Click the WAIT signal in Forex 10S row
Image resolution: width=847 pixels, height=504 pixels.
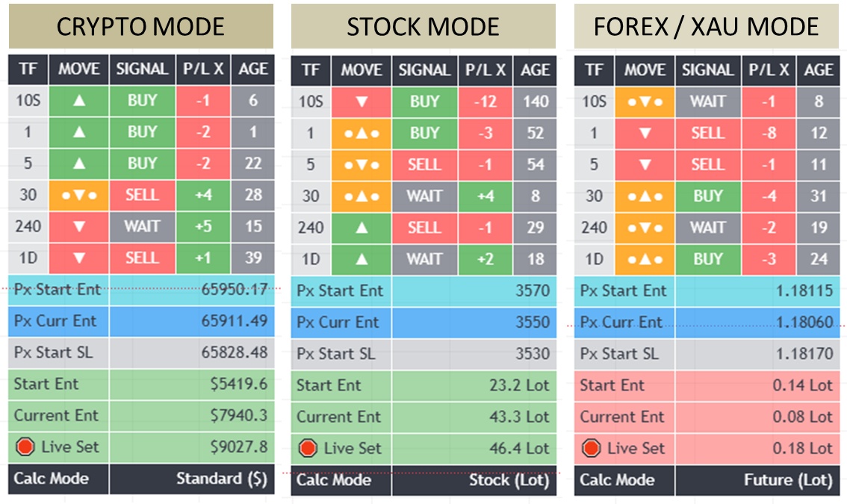(x=707, y=102)
